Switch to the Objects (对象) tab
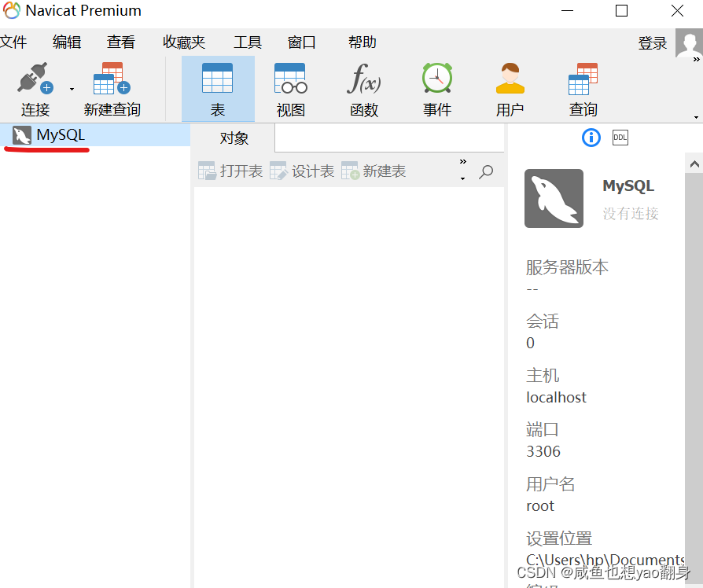 234,138
